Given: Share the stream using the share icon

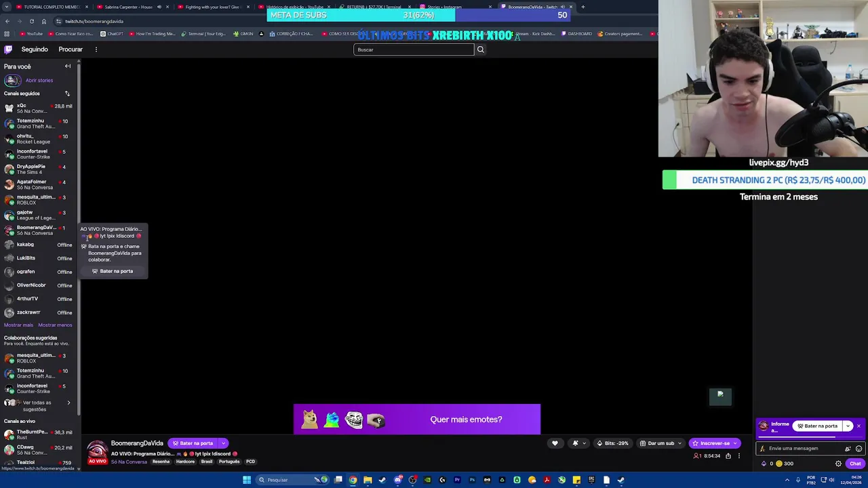Looking at the screenshot, I should point(728,456).
